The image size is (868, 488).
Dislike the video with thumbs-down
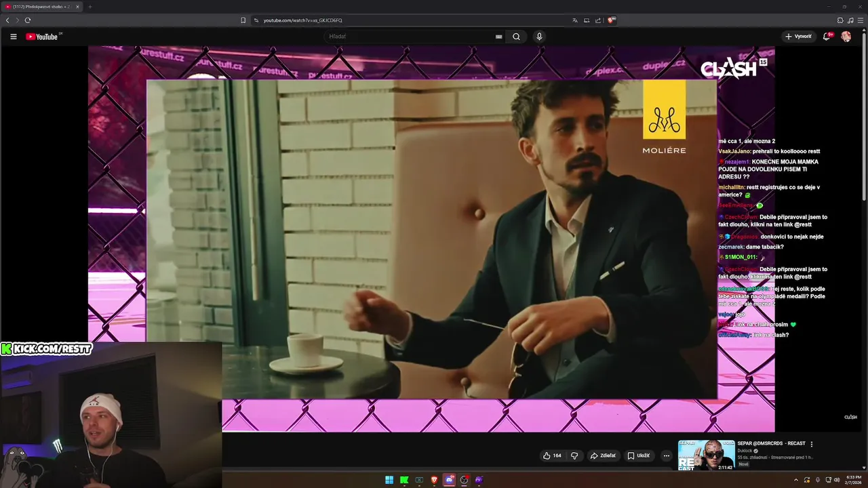(574, 455)
